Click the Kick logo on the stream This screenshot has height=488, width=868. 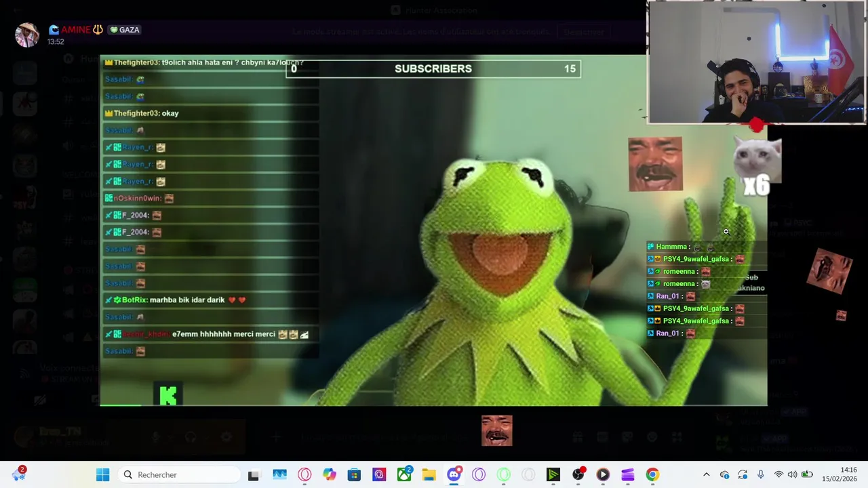167,395
